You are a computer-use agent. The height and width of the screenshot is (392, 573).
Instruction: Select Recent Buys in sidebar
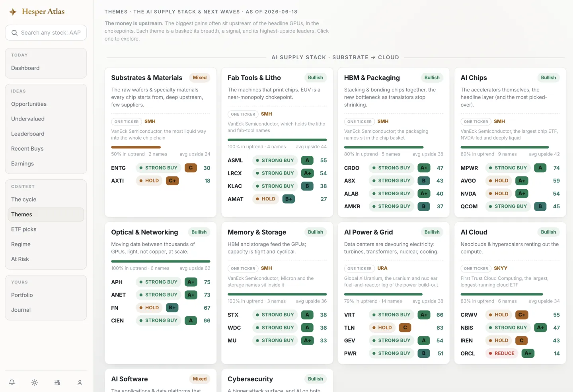pyautogui.click(x=46, y=149)
